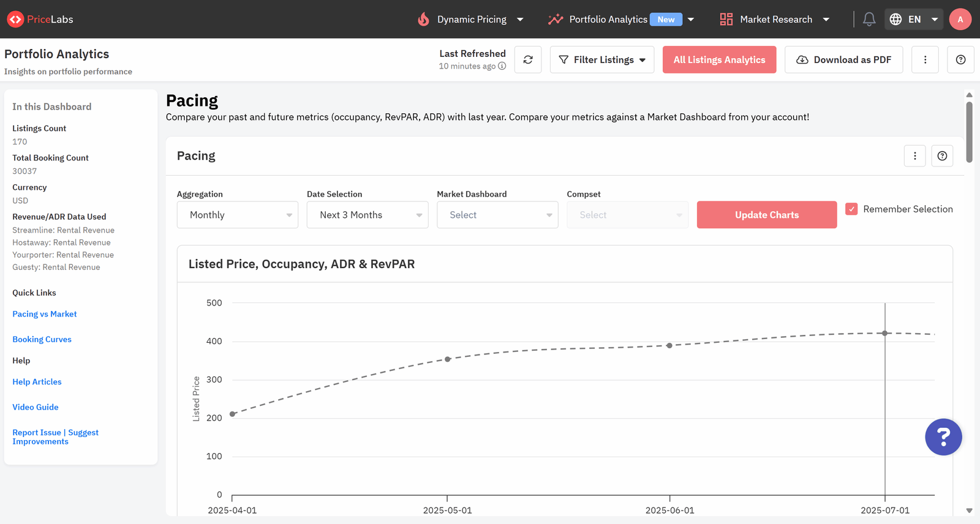The image size is (980, 524).
Task: Open the Market Research menu
Action: point(775,20)
